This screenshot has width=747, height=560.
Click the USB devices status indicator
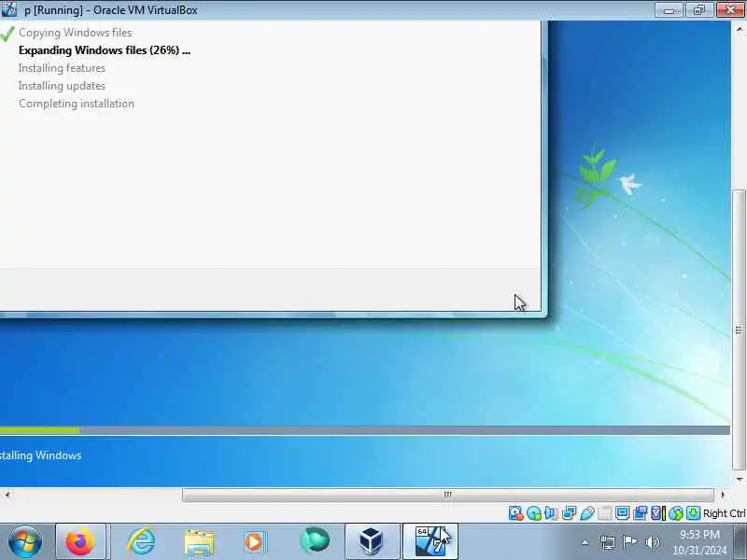(587, 513)
